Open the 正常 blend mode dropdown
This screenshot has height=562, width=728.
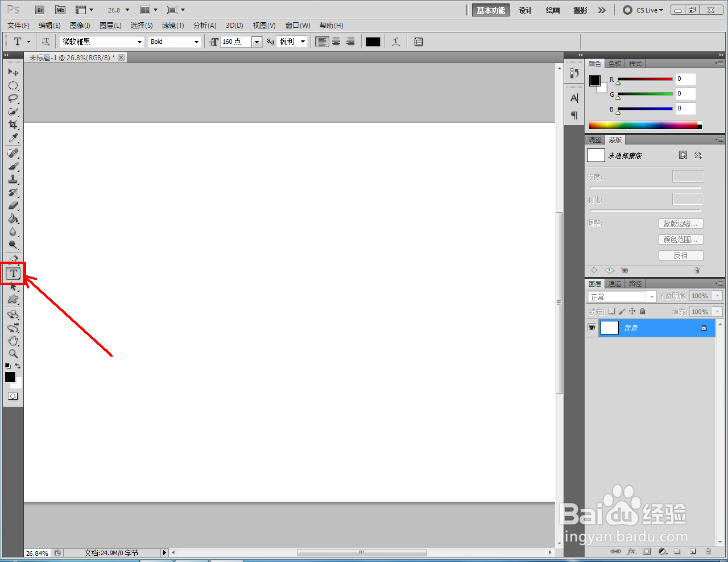(622, 296)
